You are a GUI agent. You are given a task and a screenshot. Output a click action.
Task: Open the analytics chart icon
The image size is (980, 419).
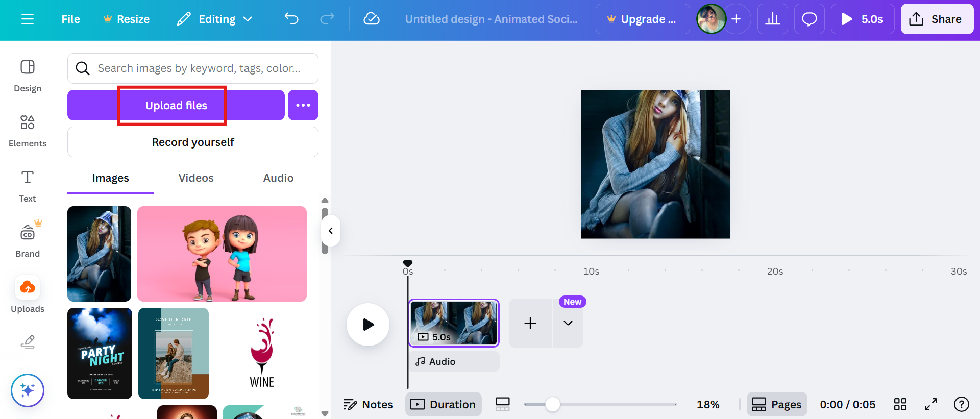click(773, 19)
